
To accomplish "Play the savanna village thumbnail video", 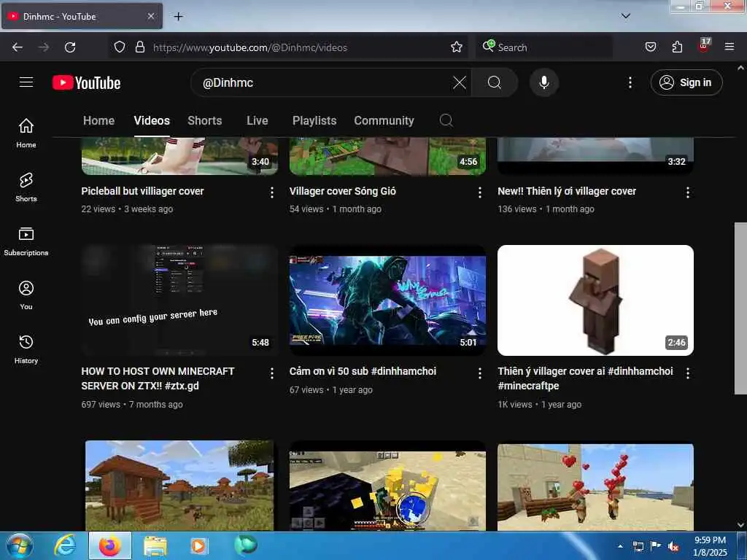I will (x=179, y=485).
